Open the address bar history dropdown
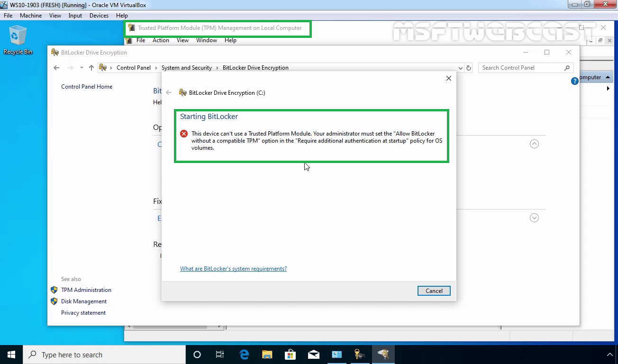618x364 pixels. (x=461, y=68)
